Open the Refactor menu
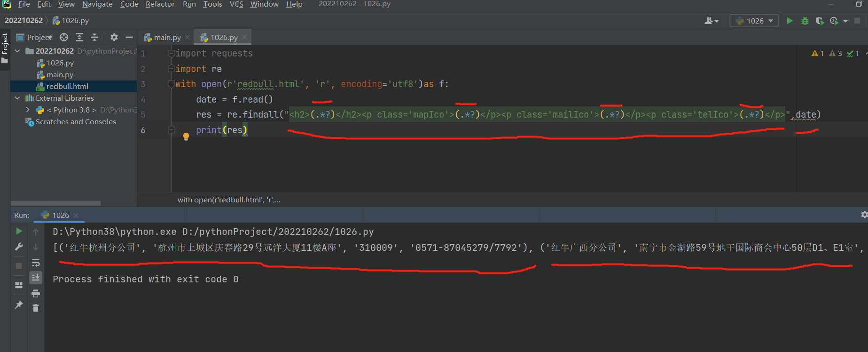Image resolution: width=868 pixels, height=352 pixels. [x=160, y=4]
